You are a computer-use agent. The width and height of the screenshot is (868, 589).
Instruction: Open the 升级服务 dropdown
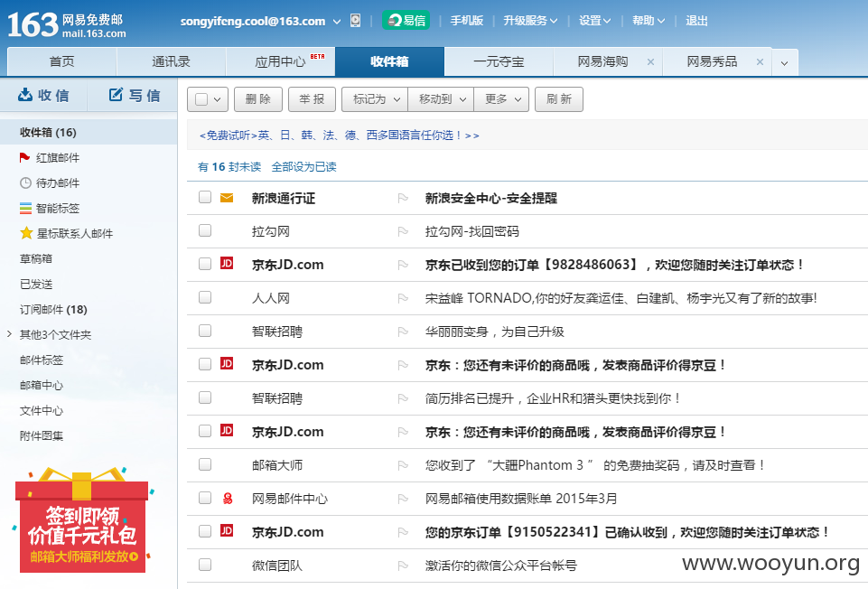point(530,21)
